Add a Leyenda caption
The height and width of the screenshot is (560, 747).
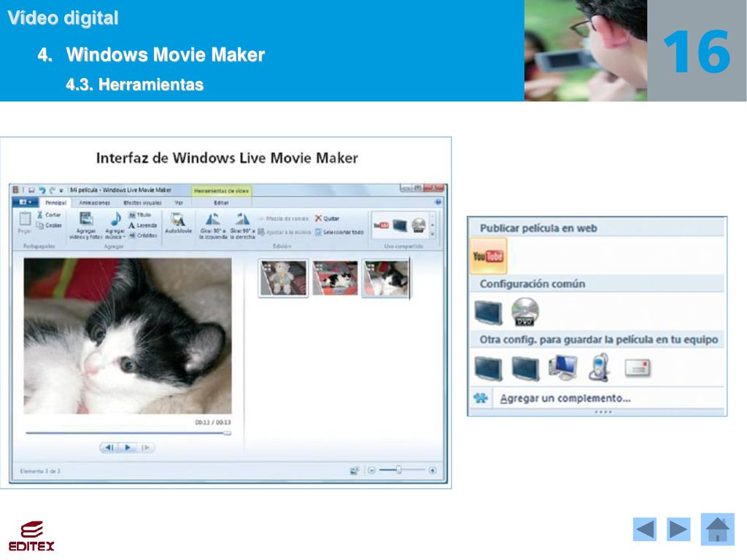[143, 225]
